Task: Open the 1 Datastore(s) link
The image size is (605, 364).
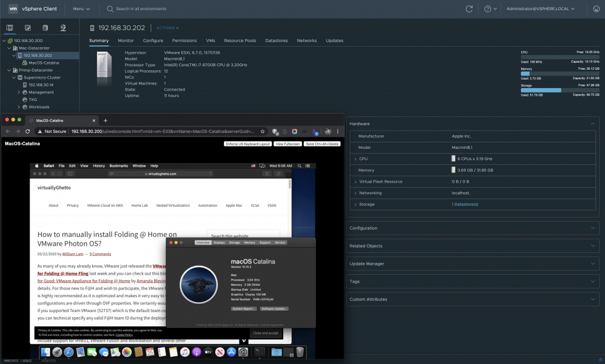Action: pyautogui.click(x=465, y=204)
